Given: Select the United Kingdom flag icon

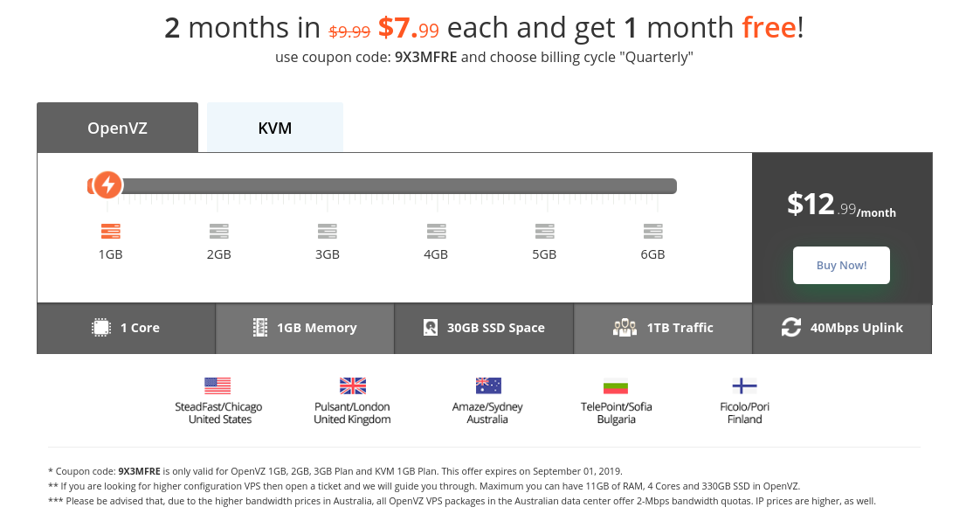Looking at the screenshot, I should point(352,386).
